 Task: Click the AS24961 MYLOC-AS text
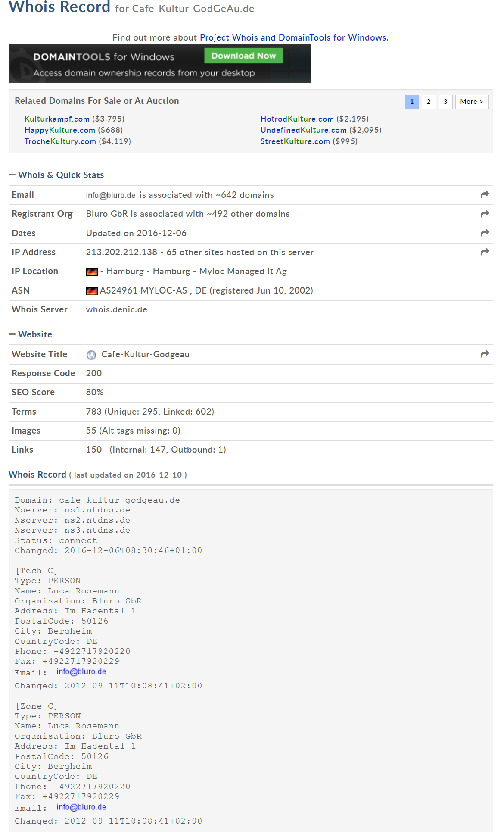[143, 290]
